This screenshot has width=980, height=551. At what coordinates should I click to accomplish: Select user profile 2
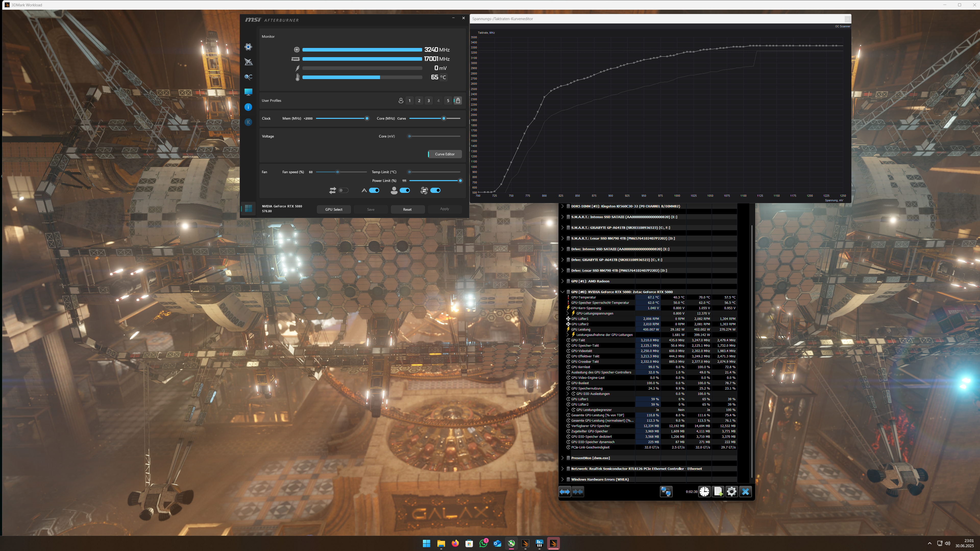point(419,101)
